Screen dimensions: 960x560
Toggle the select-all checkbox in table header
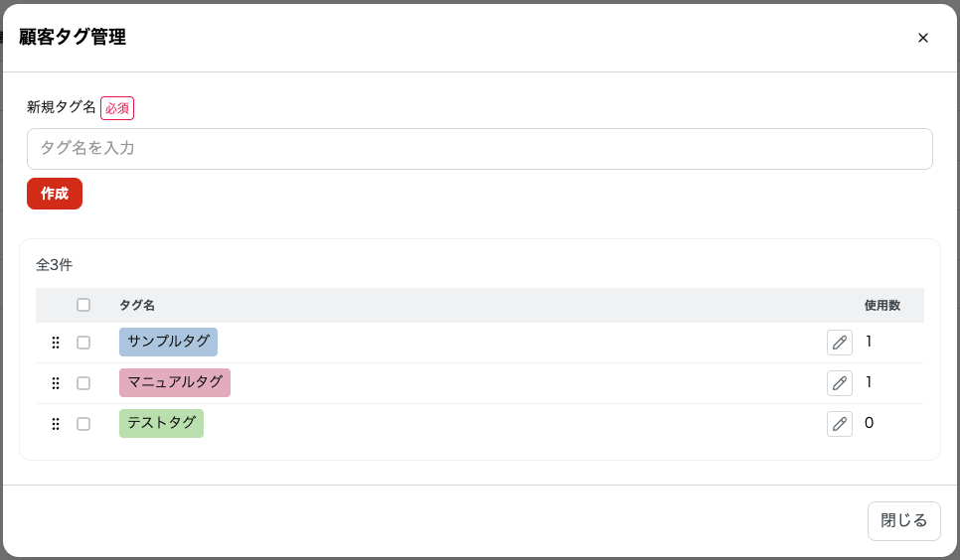coord(83,305)
